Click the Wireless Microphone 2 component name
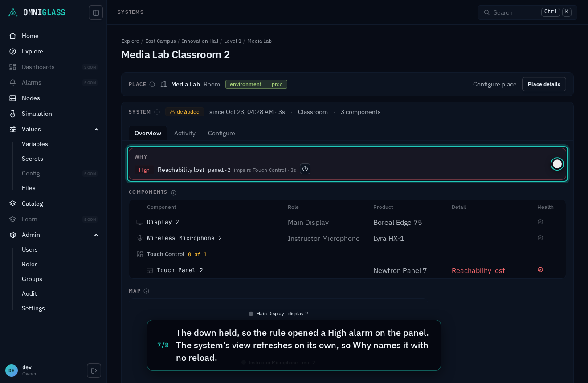This screenshot has width=588, height=383. point(184,238)
